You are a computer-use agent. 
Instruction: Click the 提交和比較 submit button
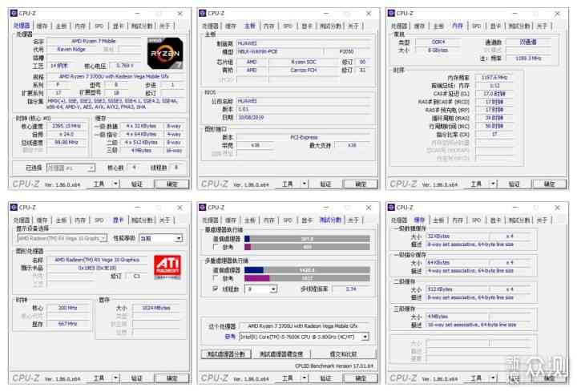click(343, 354)
